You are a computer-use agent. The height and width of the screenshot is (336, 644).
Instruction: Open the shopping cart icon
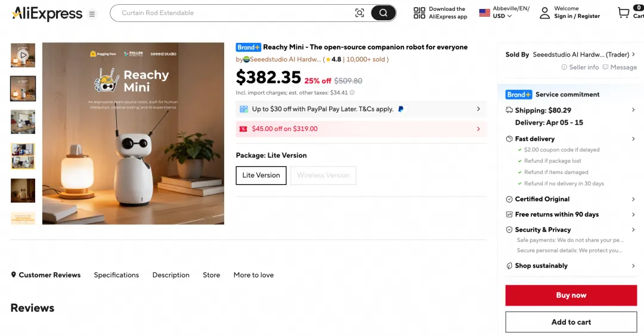coord(624,13)
